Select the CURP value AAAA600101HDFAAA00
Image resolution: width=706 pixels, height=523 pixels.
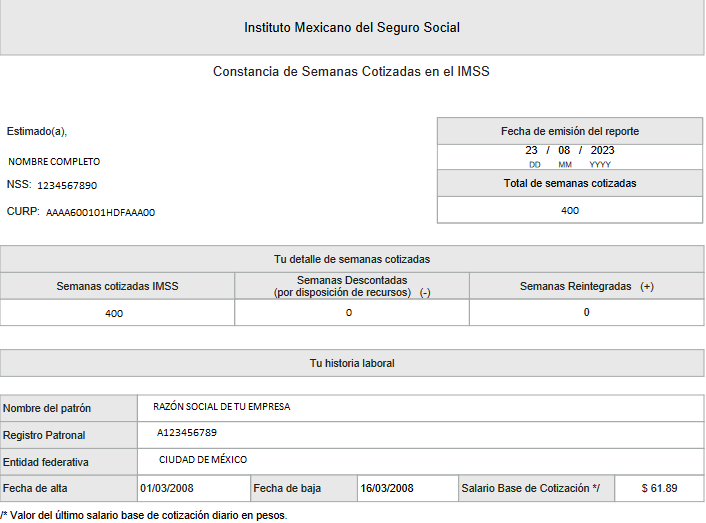point(100,212)
